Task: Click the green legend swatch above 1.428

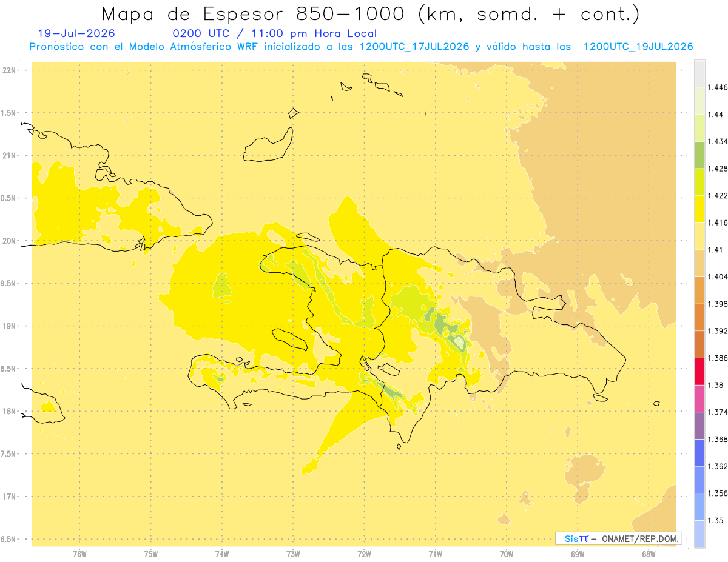Action: [699, 155]
